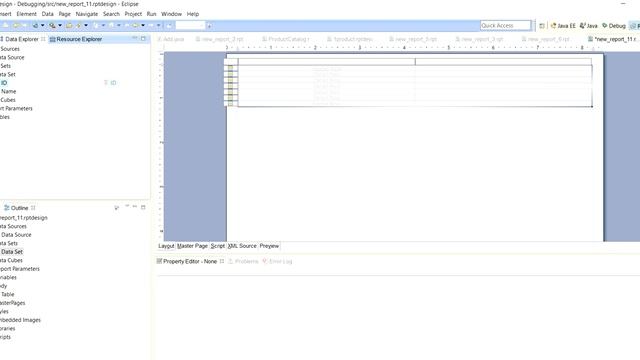The height and width of the screenshot is (360, 640).
Task: Select Data Sets in the Outline tree
Action: [x=9, y=243]
